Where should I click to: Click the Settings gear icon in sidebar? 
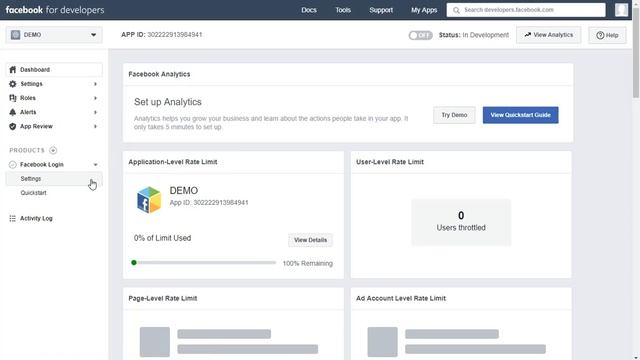(13, 84)
